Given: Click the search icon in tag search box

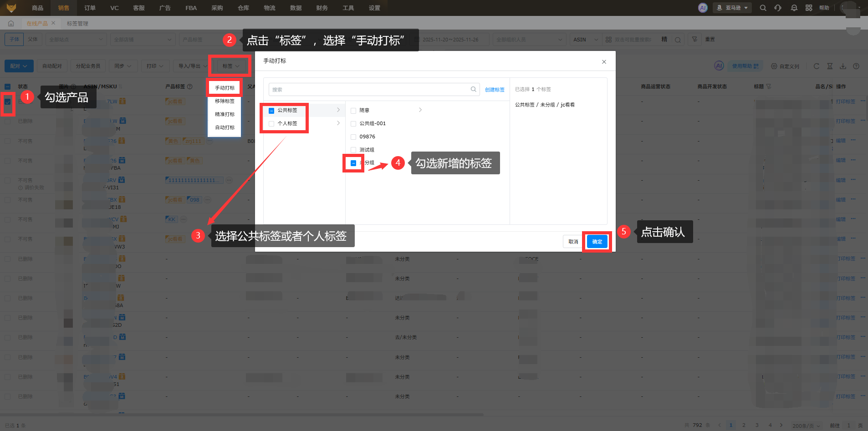Looking at the screenshot, I should tap(474, 89).
